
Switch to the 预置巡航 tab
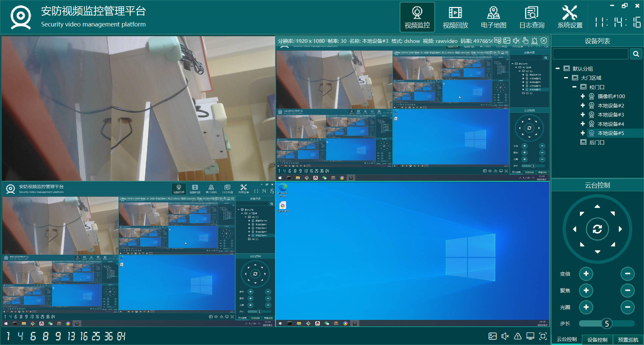tap(628, 339)
